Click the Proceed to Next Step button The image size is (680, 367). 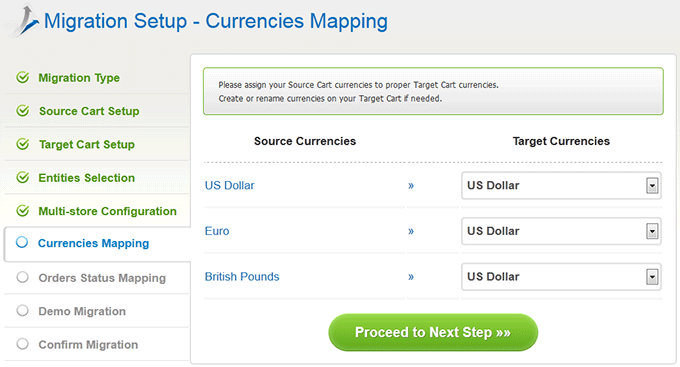click(x=433, y=332)
